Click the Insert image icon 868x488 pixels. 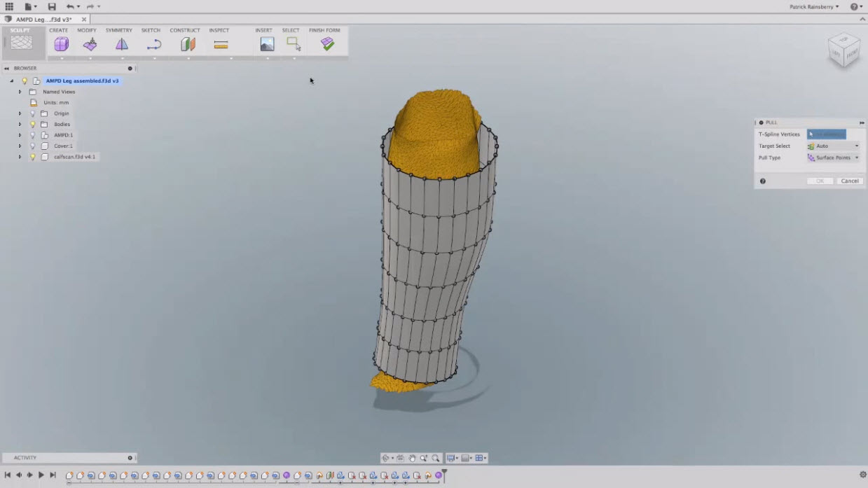[267, 44]
